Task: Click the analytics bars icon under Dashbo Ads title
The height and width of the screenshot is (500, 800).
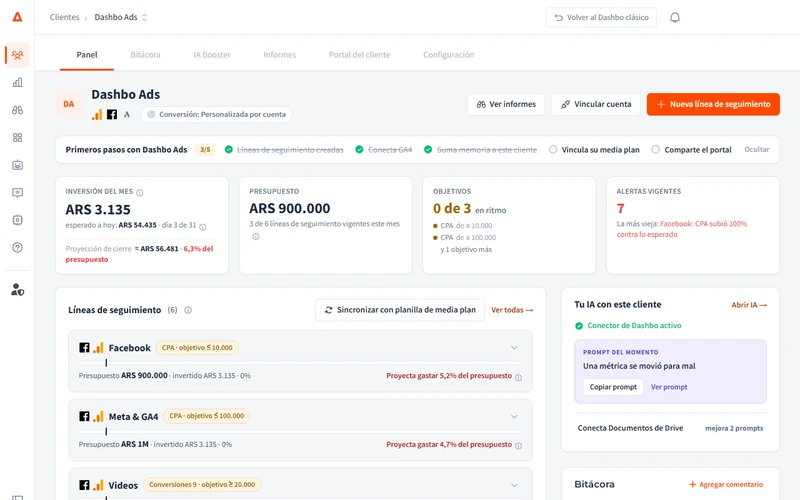Action: click(x=97, y=114)
